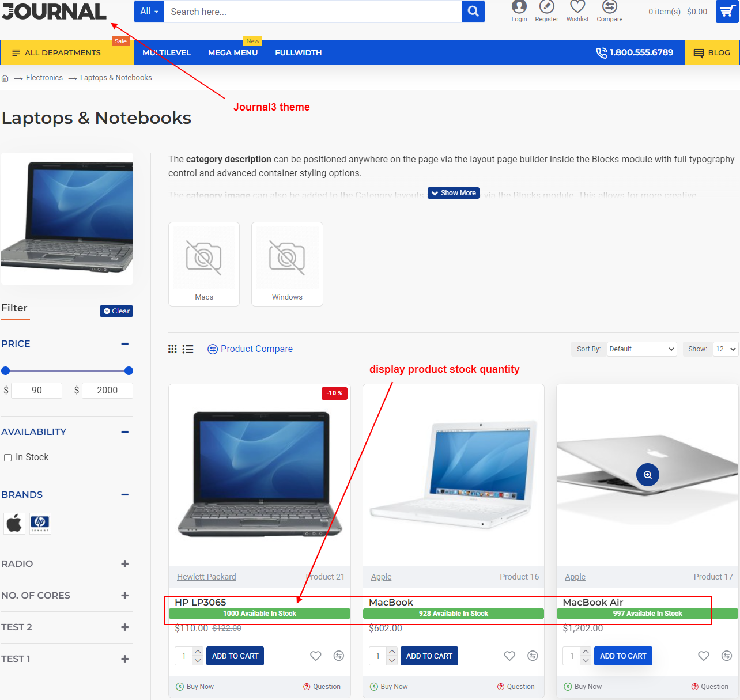
Task: Collapse the Brands filter
Action: (x=125, y=494)
